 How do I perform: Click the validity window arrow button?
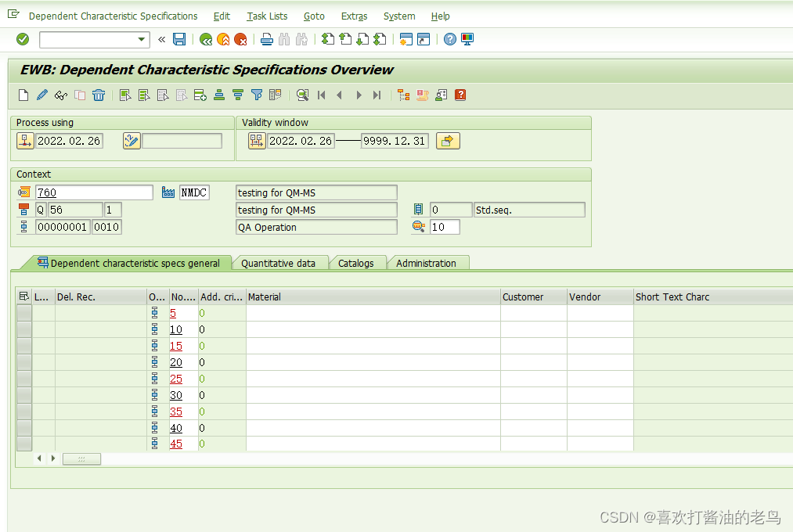448,141
